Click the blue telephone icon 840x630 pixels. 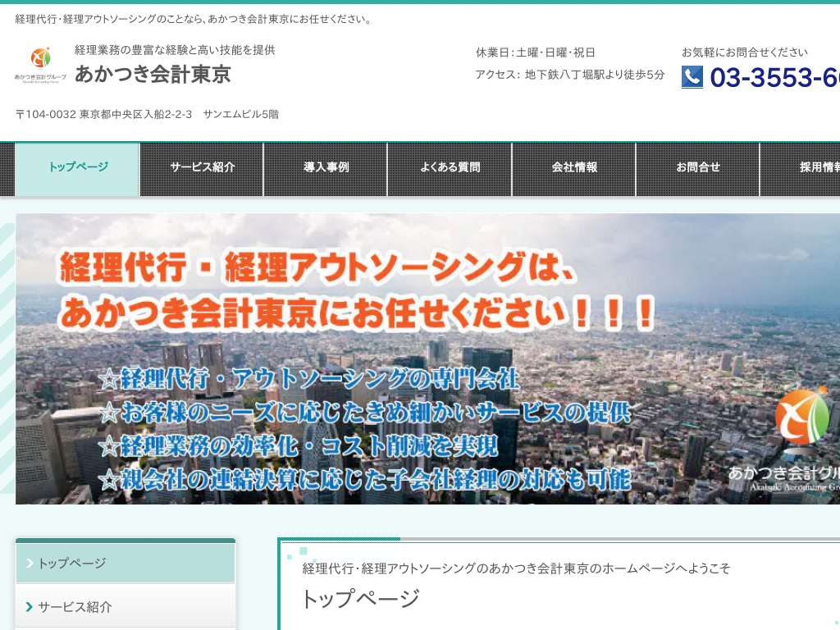pos(692,76)
